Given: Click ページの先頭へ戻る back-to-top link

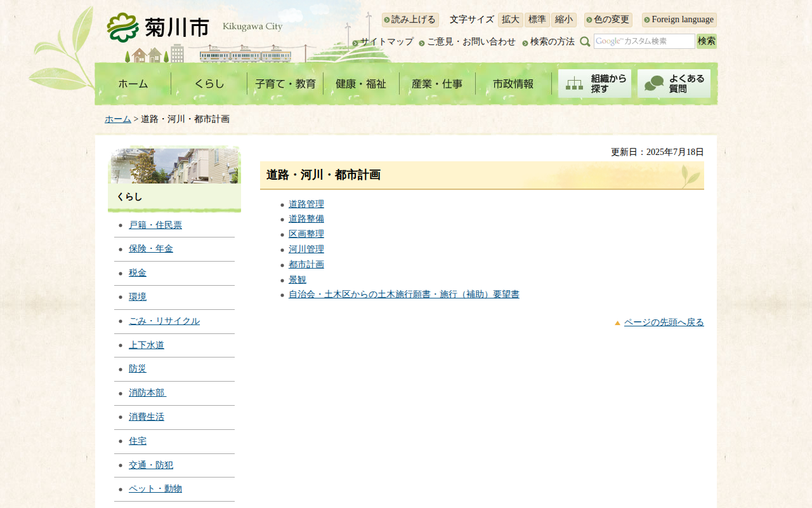Looking at the screenshot, I should [x=664, y=323].
